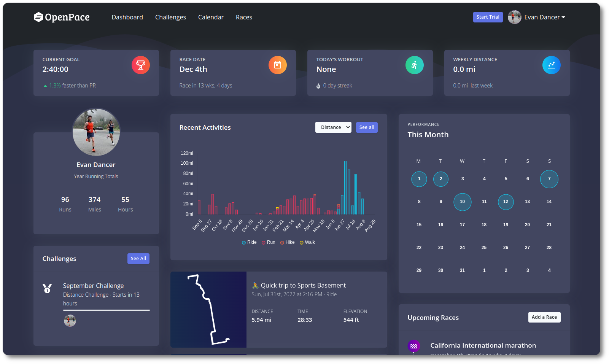609x364 pixels.
Task: Open the Quick trip to Sports Basement activity
Action: (303, 285)
